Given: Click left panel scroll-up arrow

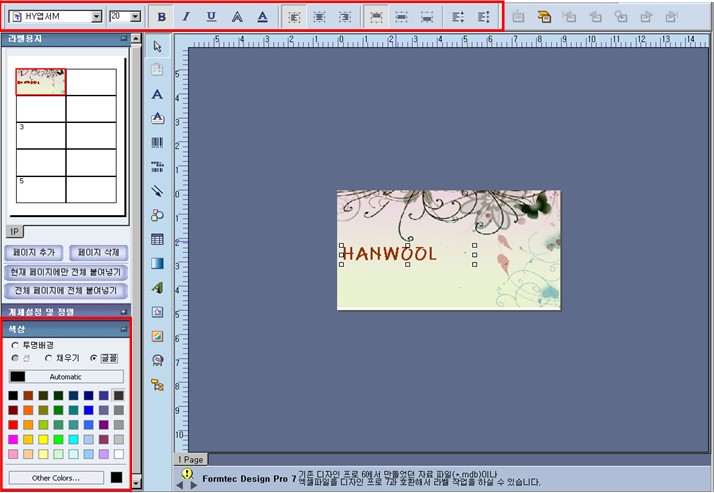Looking at the screenshot, I should point(136,39).
